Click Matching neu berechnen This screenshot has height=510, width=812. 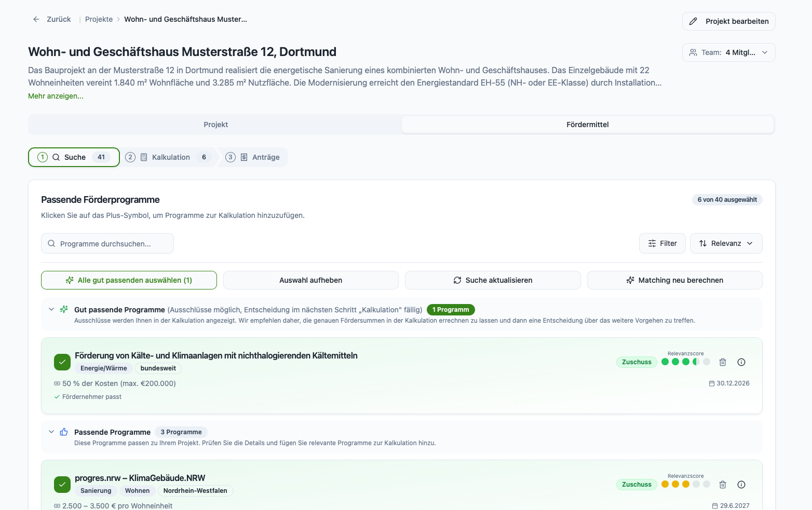[x=674, y=280]
